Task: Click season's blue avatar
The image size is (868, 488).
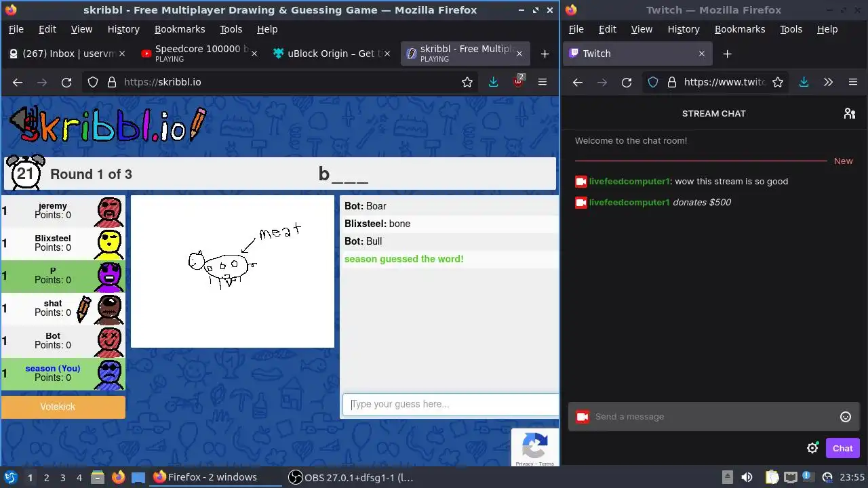Action: click(x=108, y=373)
